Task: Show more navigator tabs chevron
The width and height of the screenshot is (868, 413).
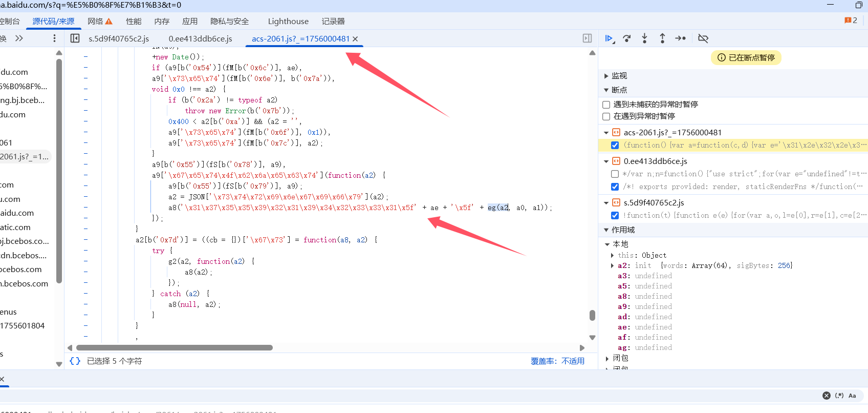Action: tap(19, 38)
